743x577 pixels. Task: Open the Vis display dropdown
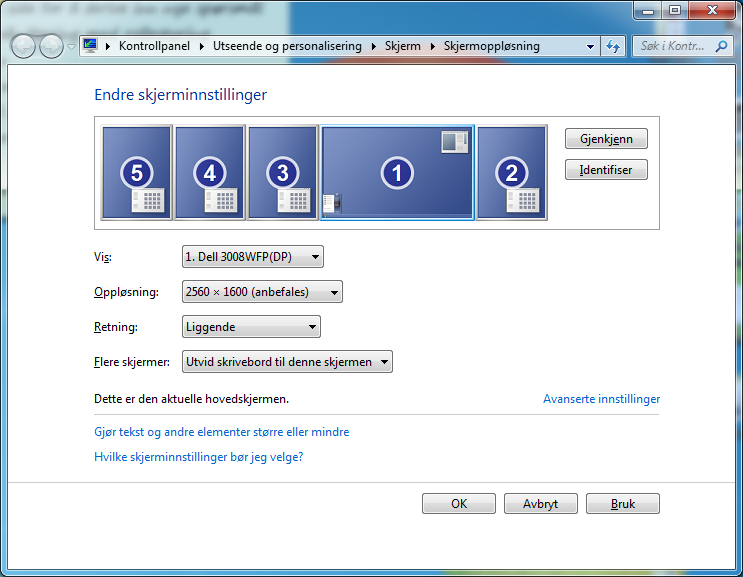click(x=253, y=257)
